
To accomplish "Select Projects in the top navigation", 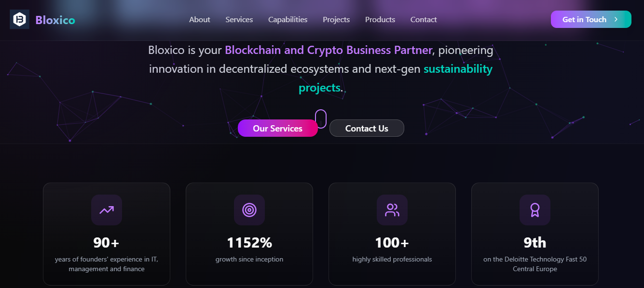I will (336, 20).
